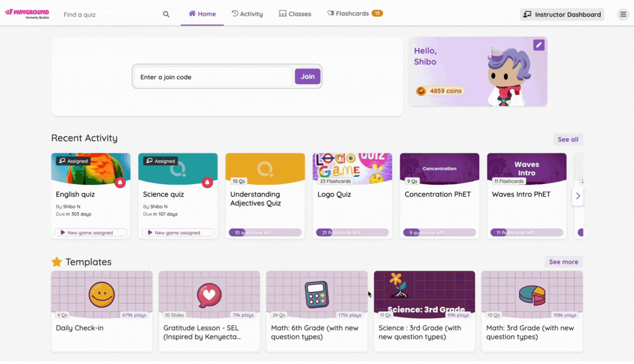
Task: Open the Daily Check-in template thumbnail
Action: click(x=102, y=294)
